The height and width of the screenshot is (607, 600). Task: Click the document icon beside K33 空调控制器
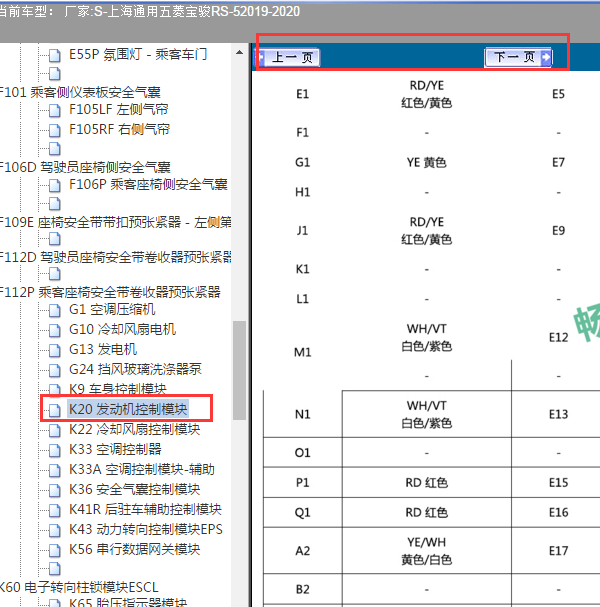pos(55,450)
